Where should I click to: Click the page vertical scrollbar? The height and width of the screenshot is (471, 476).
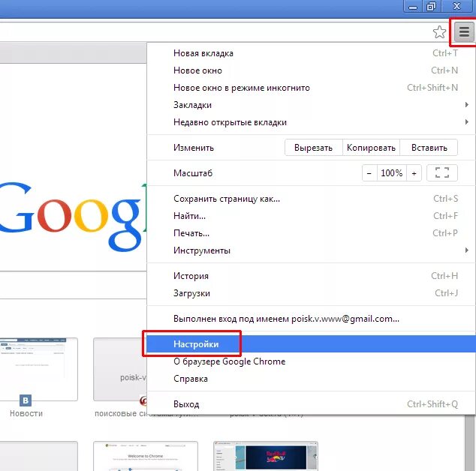point(470,442)
